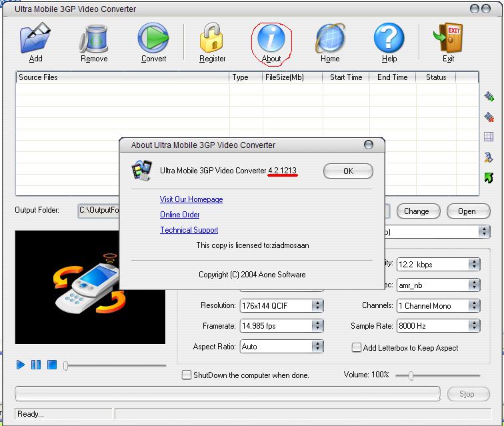Click the add video film strip side icon
The height and width of the screenshot is (426, 504).
click(x=489, y=97)
